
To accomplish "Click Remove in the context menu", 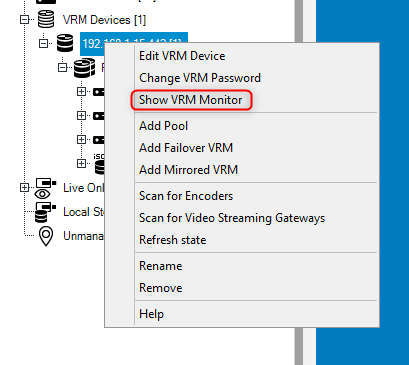I will point(160,288).
